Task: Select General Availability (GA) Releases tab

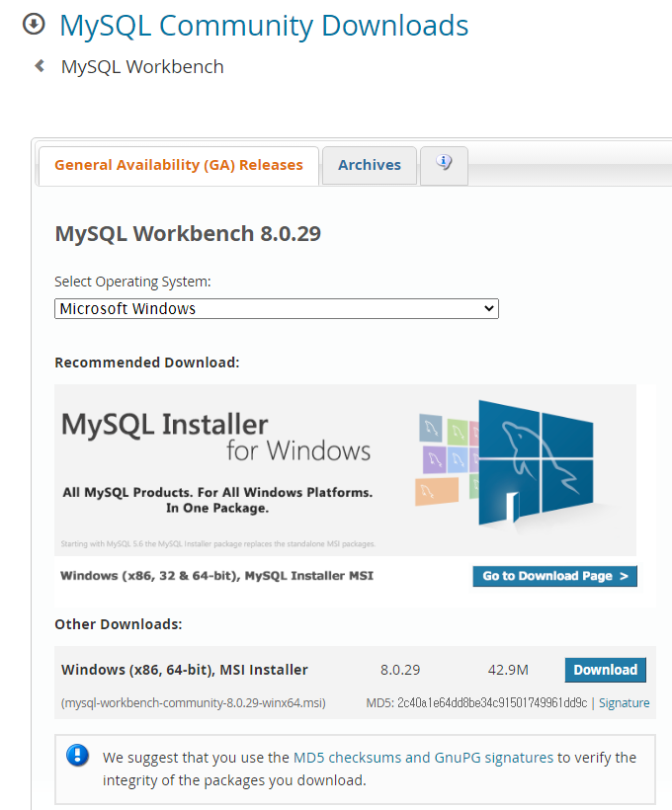Action: 178,165
